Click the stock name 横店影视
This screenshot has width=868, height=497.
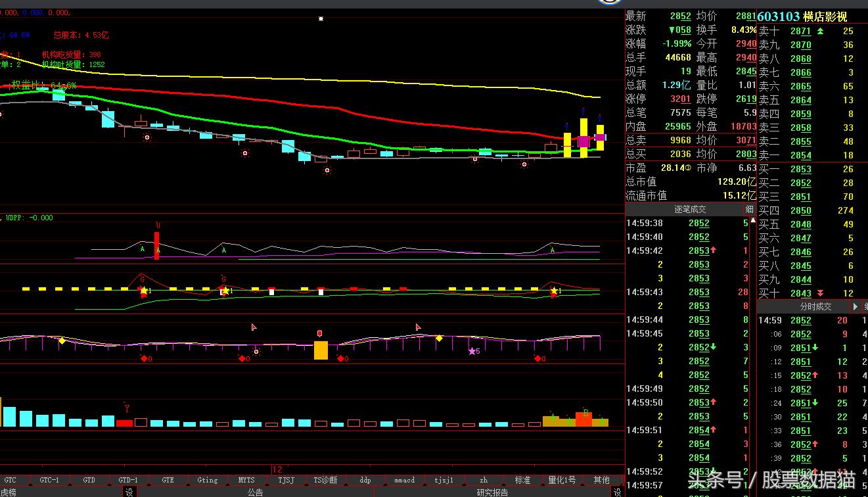pyautogui.click(x=826, y=16)
